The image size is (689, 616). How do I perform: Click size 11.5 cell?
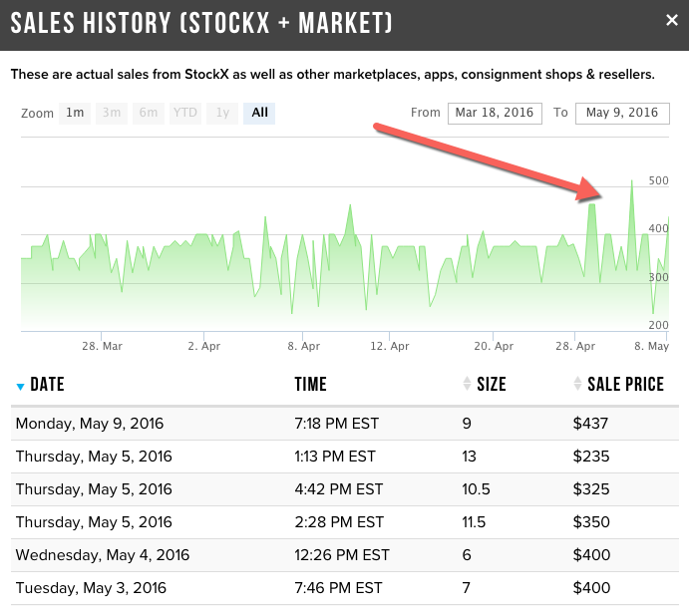(474, 522)
